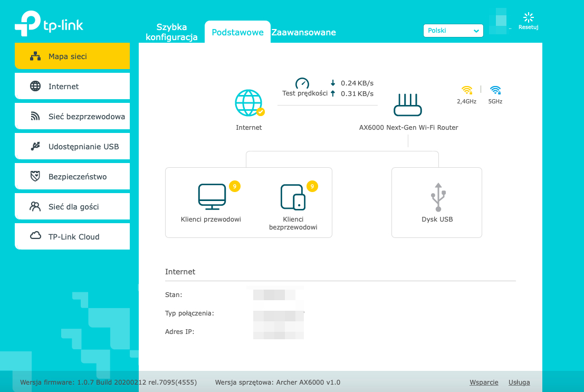Select the Podstawowe tab
The width and height of the screenshot is (584, 392).
point(237,32)
